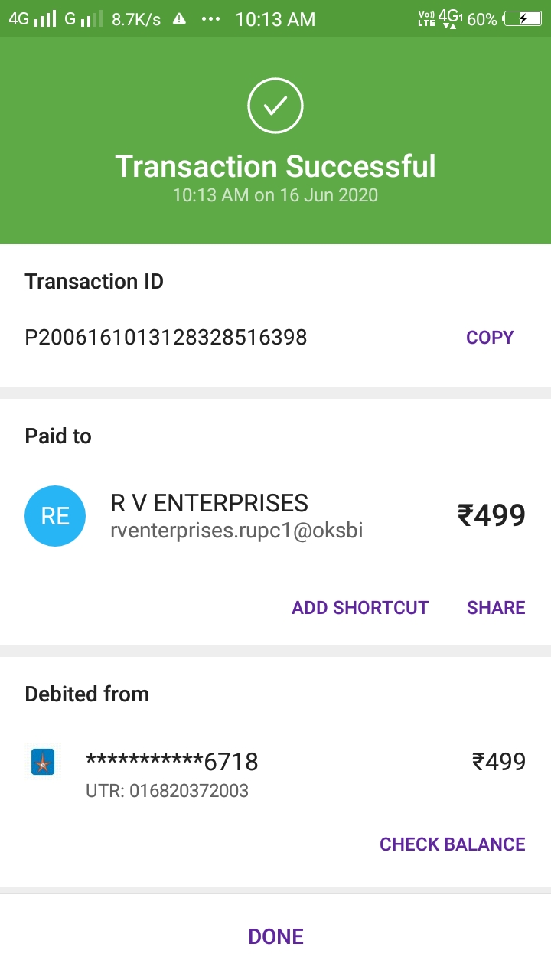Tap the Transaction Successful heading

[275, 166]
